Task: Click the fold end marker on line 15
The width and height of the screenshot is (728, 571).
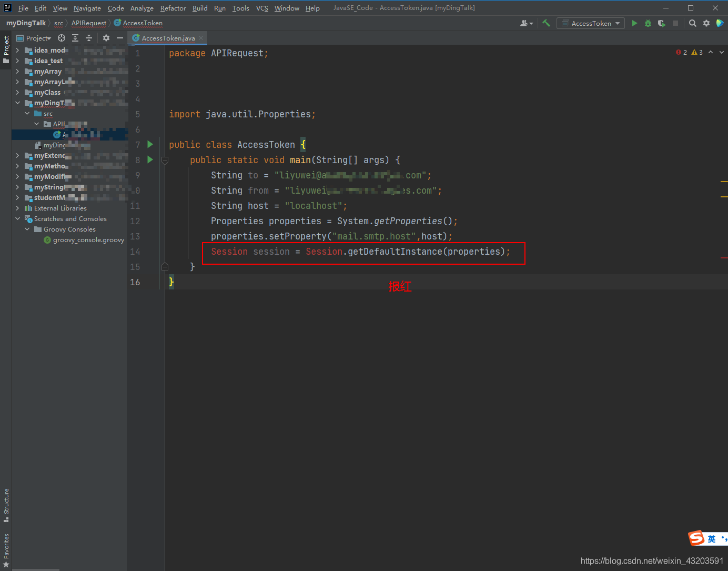Action: (165, 266)
